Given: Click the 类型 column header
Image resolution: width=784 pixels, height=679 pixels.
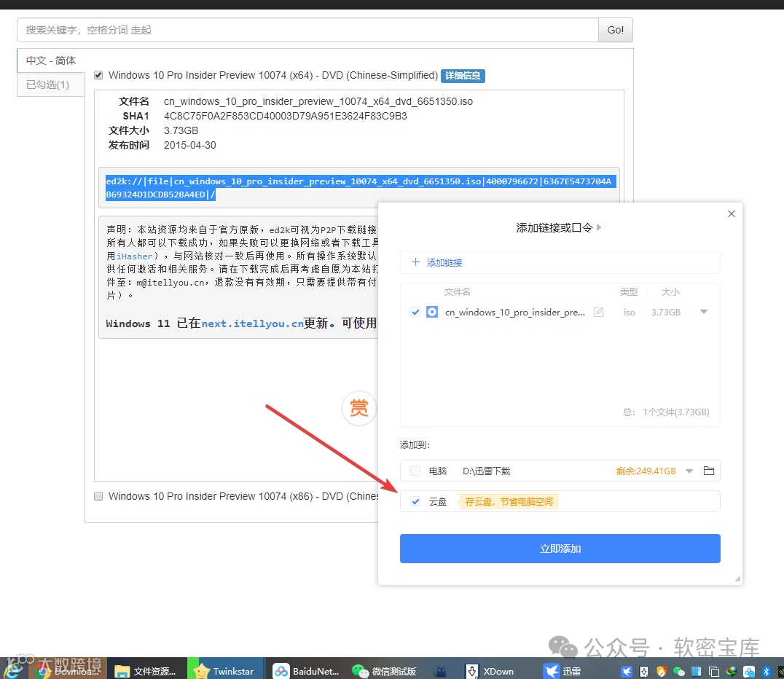Looking at the screenshot, I should 629,291.
